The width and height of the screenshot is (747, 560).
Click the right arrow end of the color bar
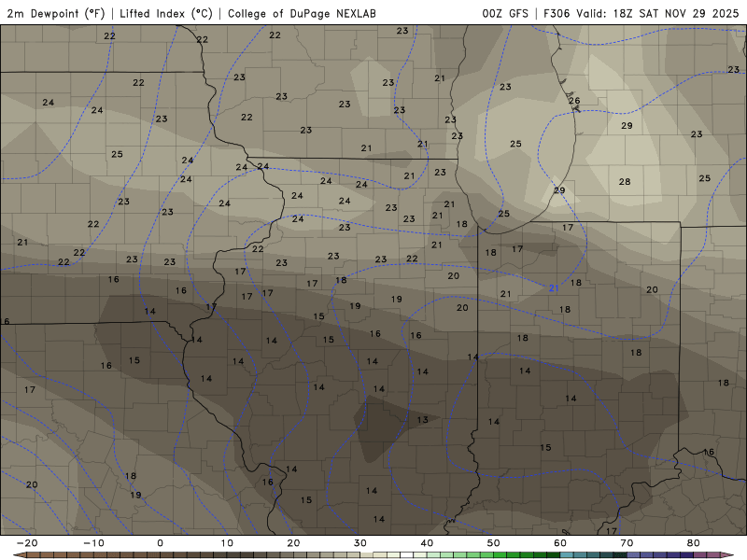coord(727,555)
